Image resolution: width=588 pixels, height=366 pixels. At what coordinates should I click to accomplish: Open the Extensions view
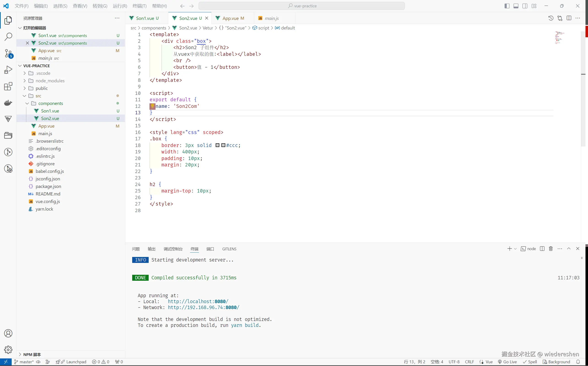pyautogui.click(x=8, y=86)
